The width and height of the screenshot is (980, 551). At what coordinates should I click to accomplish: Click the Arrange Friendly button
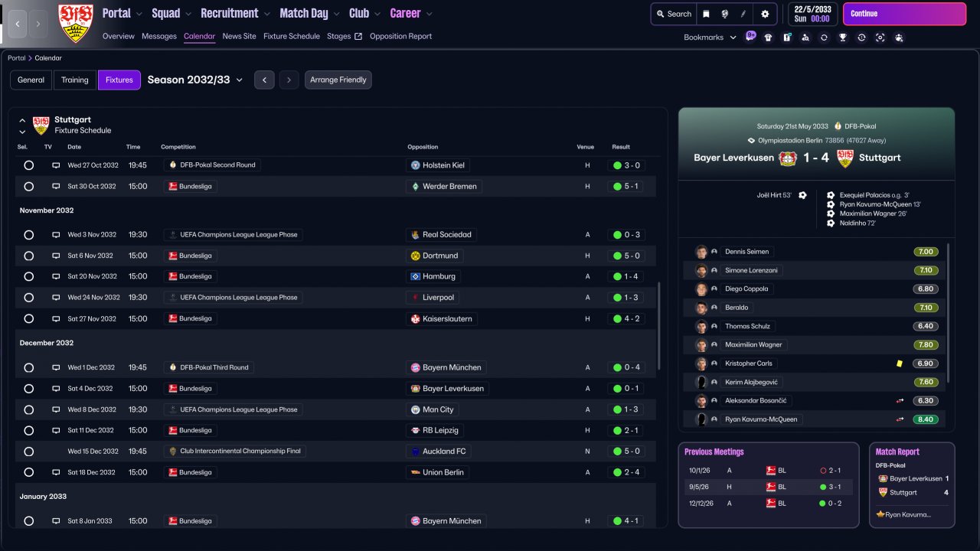(338, 80)
